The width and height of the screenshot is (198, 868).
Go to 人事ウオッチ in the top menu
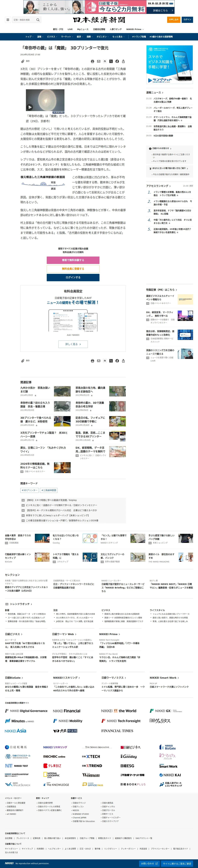(x=116, y=29)
